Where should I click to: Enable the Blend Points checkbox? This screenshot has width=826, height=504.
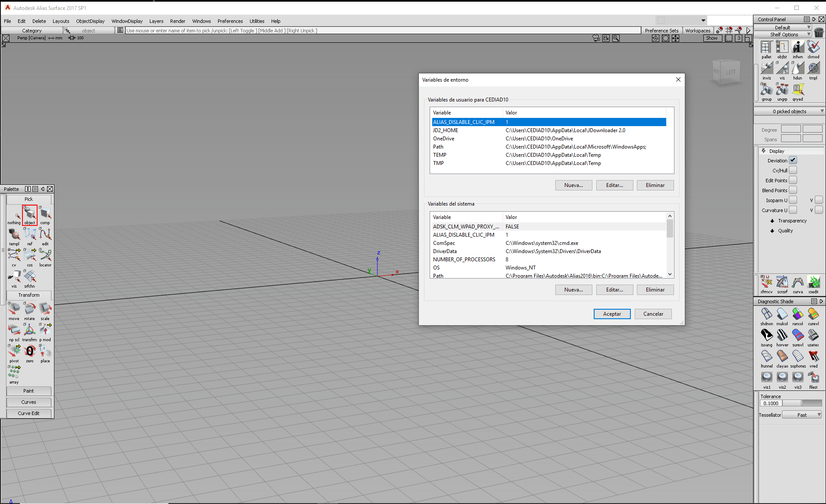pyautogui.click(x=793, y=190)
